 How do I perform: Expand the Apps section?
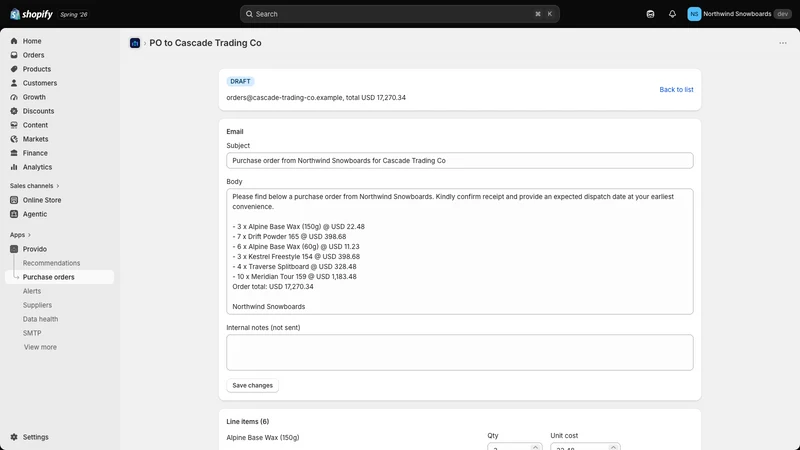point(20,235)
